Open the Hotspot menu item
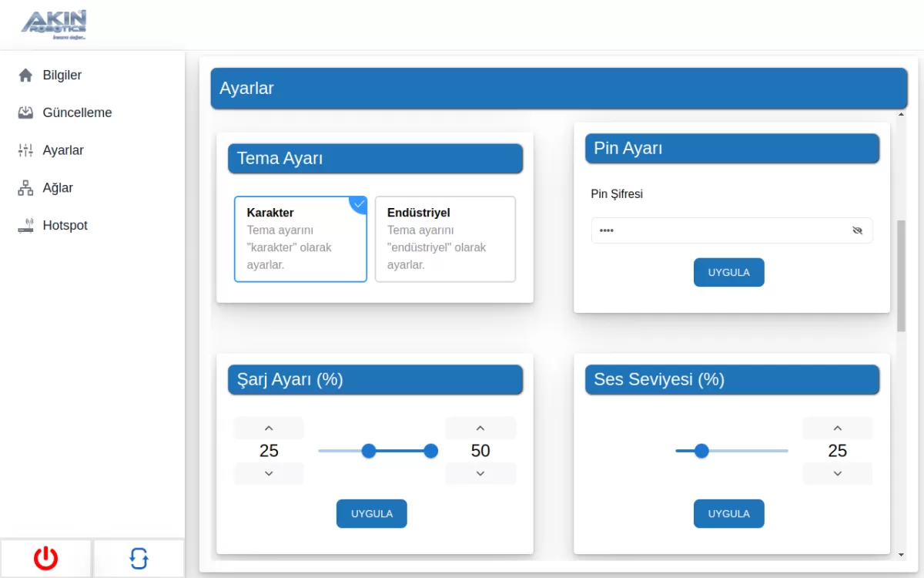 65,226
